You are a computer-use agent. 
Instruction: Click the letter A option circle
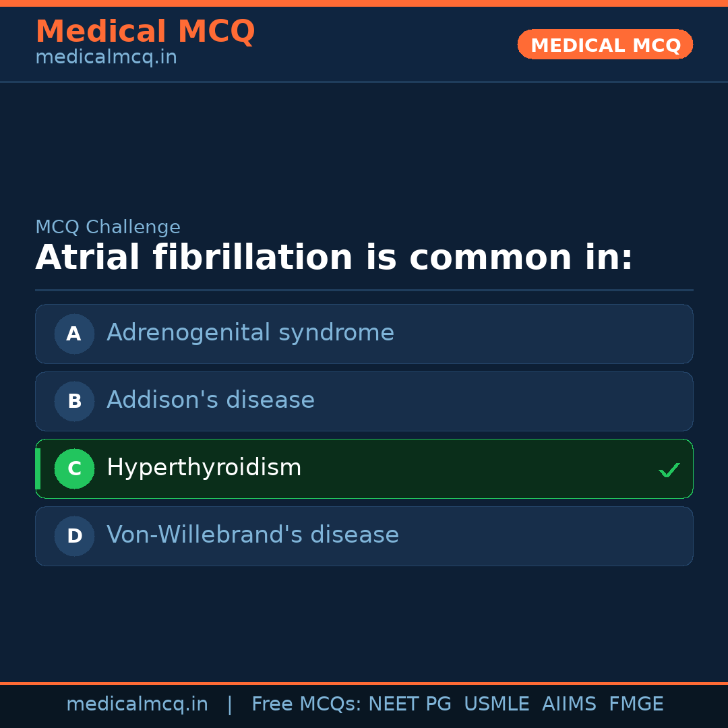74,334
